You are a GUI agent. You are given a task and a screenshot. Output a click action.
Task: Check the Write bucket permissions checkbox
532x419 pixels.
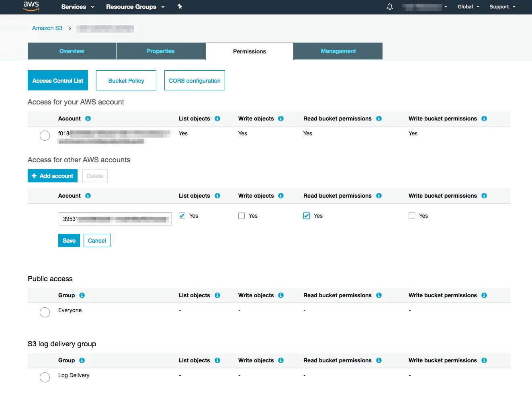412,216
